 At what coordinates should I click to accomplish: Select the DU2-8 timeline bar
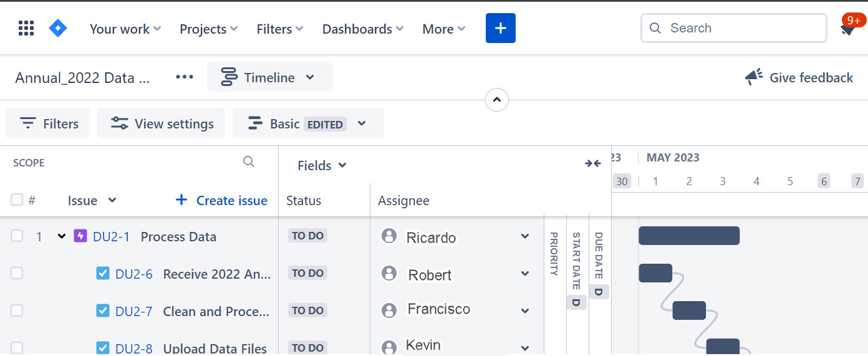tap(723, 347)
